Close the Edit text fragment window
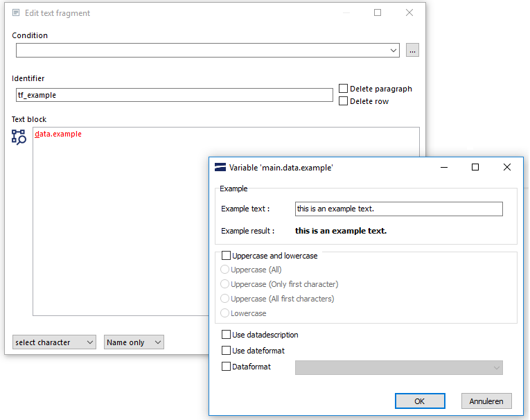 click(409, 13)
